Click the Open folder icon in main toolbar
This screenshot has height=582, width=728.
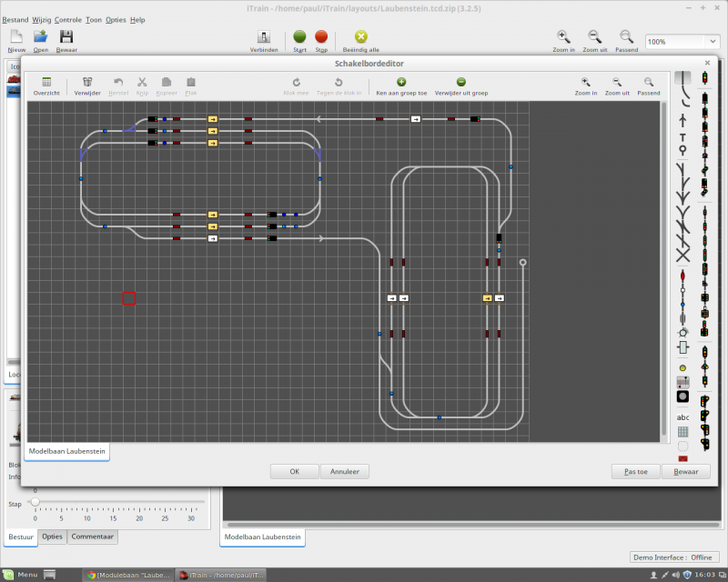(x=40, y=36)
